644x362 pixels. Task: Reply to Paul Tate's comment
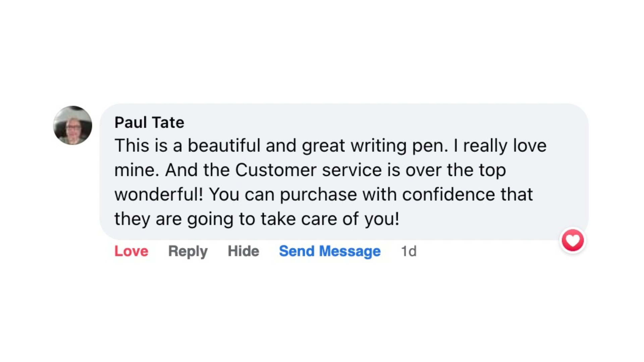coord(188,251)
